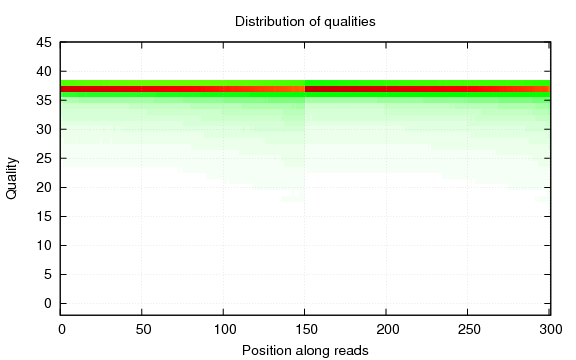Click the 250 tick label on x-axis

click(469, 330)
